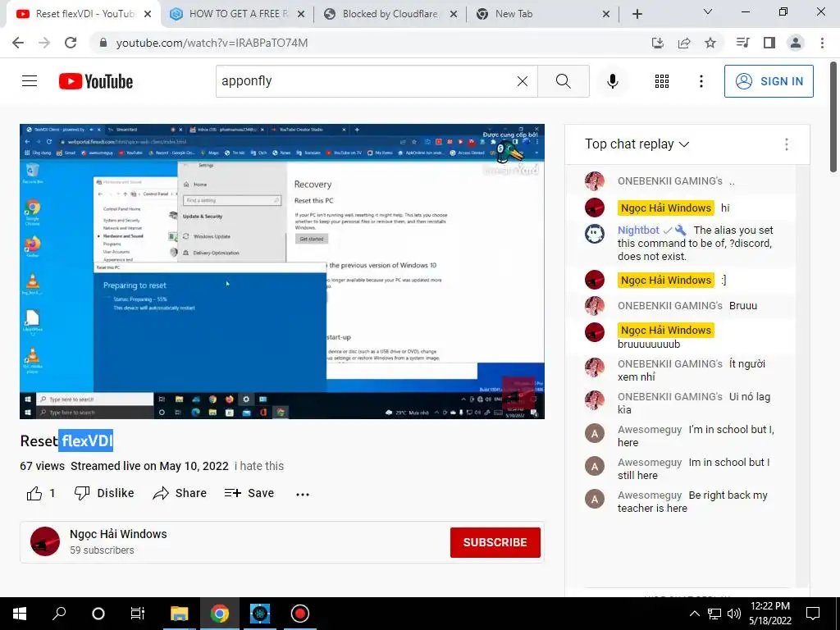Viewport: 840px width, 630px height.
Task: Reload the YouTube page
Action: (x=71, y=43)
